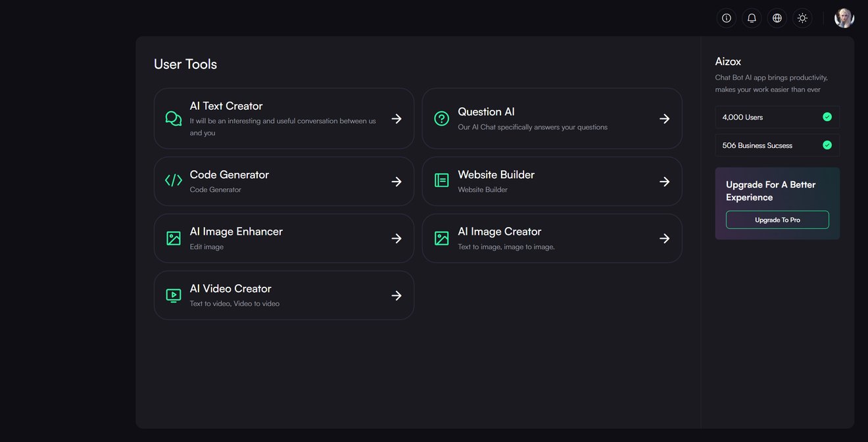The image size is (868, 442).
Task: Click the Code Generator brackets icon
Action: click(x=174, y=180)
